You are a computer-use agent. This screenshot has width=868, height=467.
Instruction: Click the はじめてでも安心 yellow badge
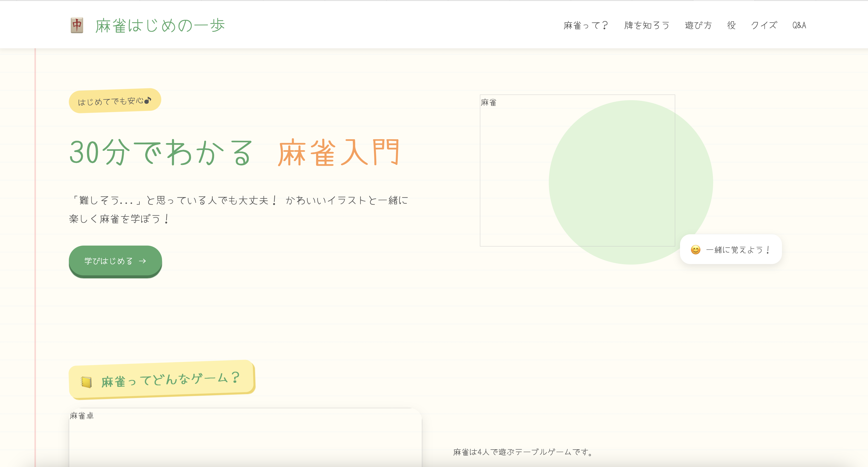pos(115,101)
